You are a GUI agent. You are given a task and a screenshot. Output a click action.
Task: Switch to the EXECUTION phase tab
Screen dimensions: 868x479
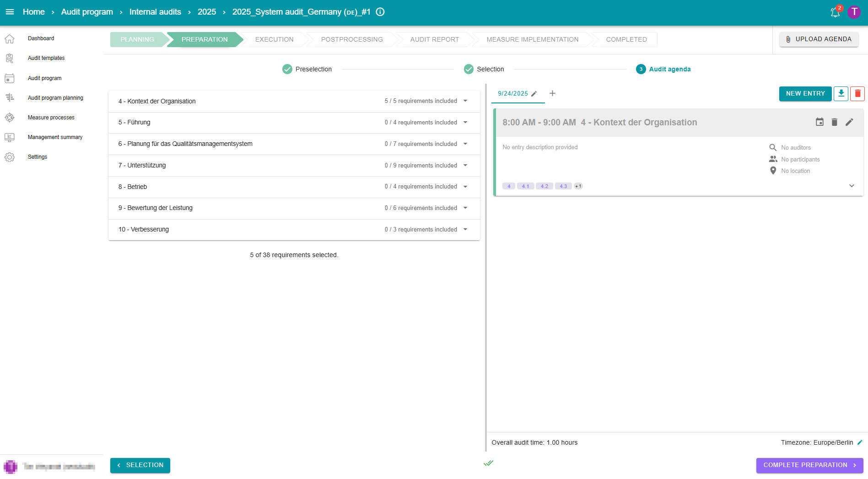274,39
